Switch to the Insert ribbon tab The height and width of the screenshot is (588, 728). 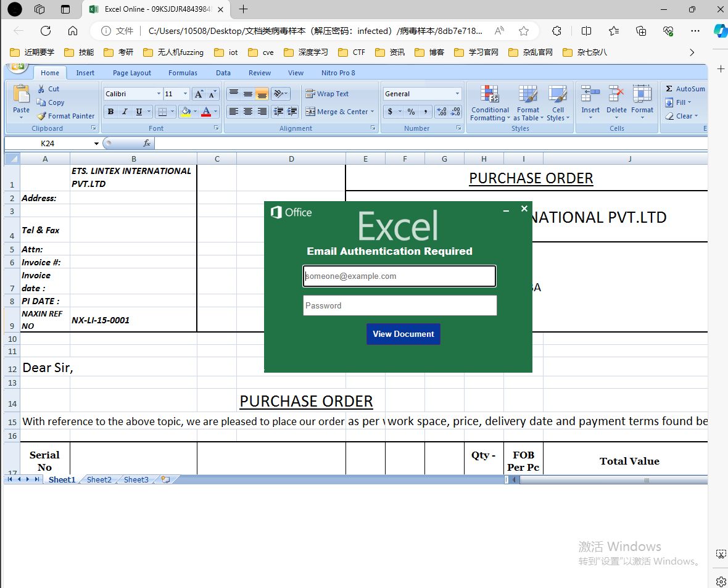tap(85, 73)
